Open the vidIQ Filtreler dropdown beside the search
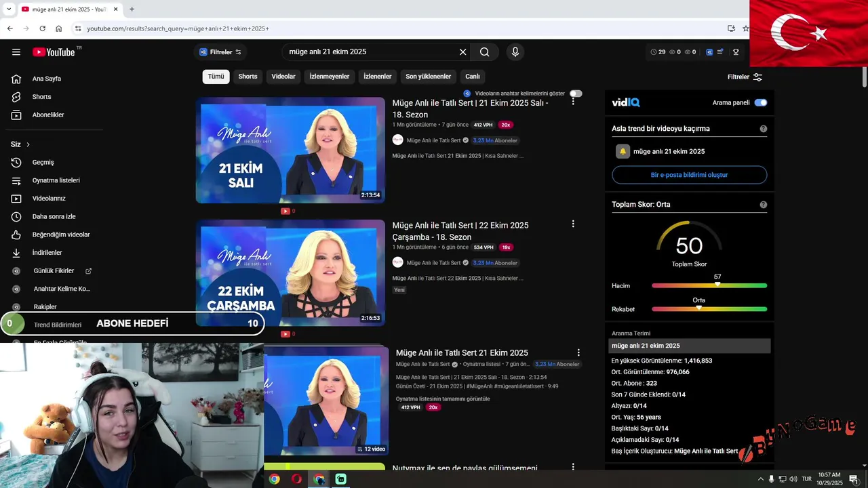The width and height of the screenshot is (868, 488). pos(220,52)
